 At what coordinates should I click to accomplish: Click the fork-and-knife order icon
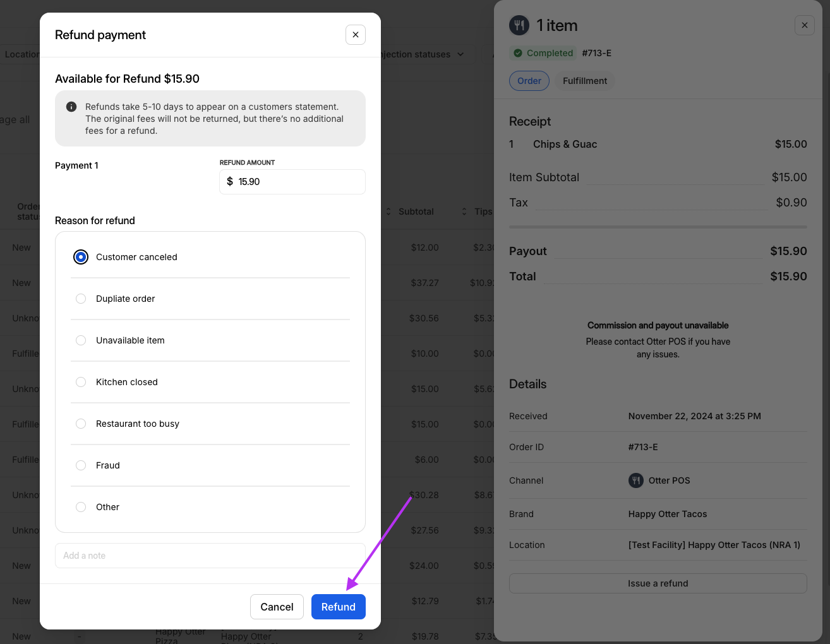tap(519, 25)
